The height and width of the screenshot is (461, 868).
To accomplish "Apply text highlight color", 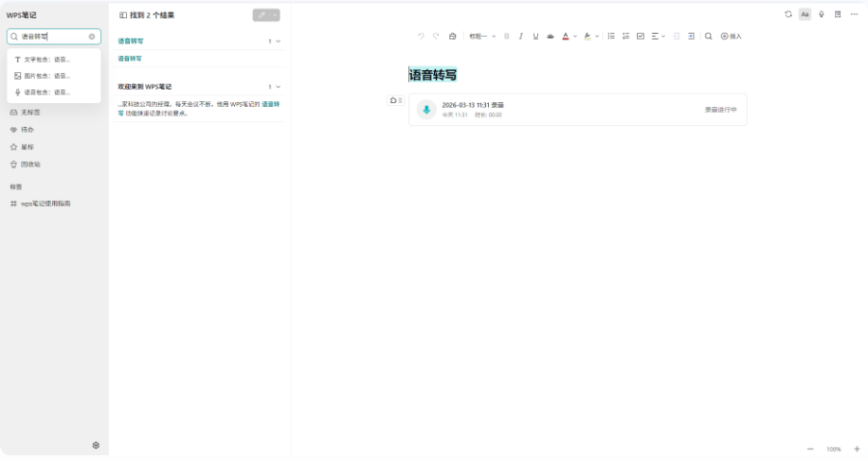I will [x=588, y=36].
